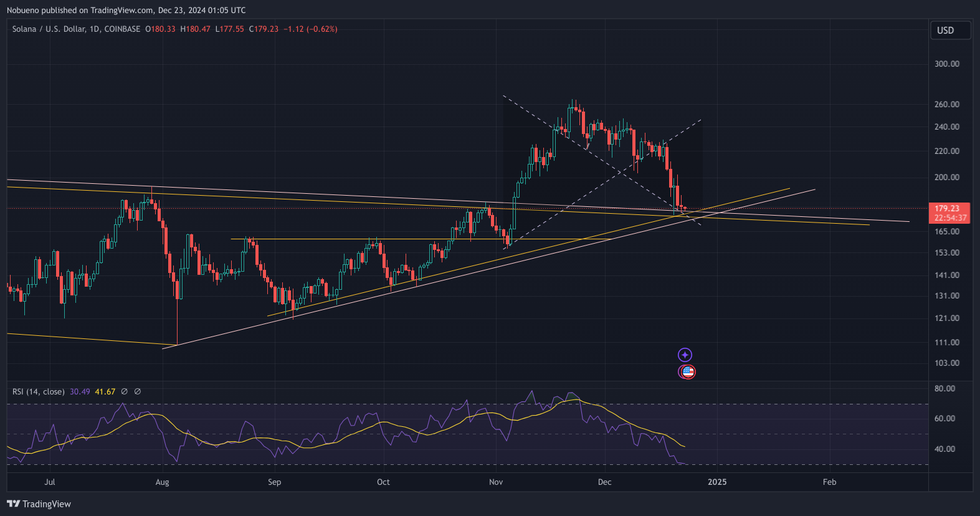
Task: Click the 121.00 price axis label
Action: pyautogui.click(x=947, y=318)
